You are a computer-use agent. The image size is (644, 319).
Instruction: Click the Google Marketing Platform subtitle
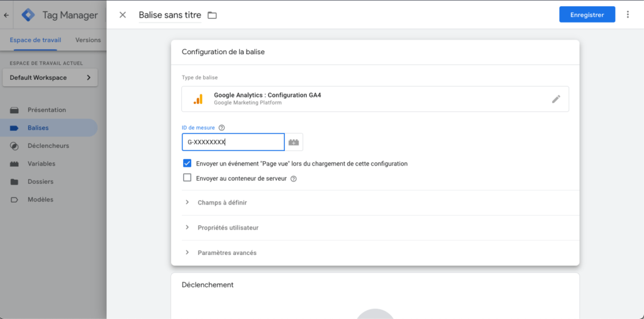248,103
